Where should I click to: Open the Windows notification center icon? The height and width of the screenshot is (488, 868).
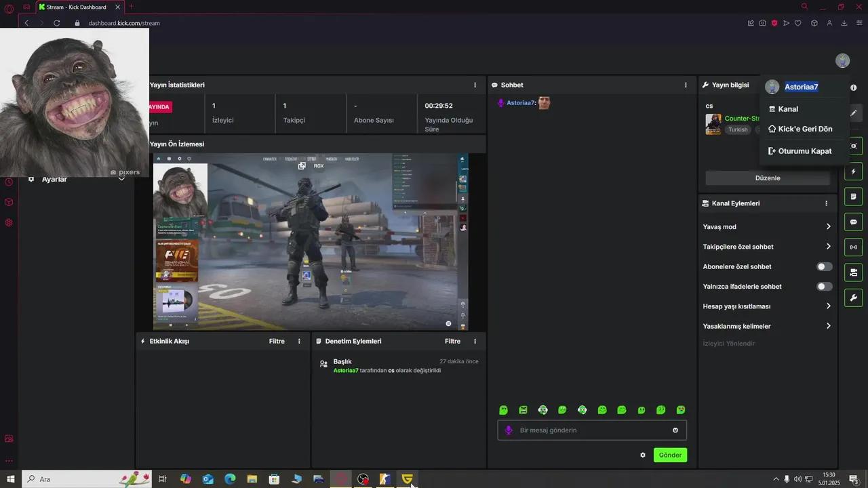point(853,479)
